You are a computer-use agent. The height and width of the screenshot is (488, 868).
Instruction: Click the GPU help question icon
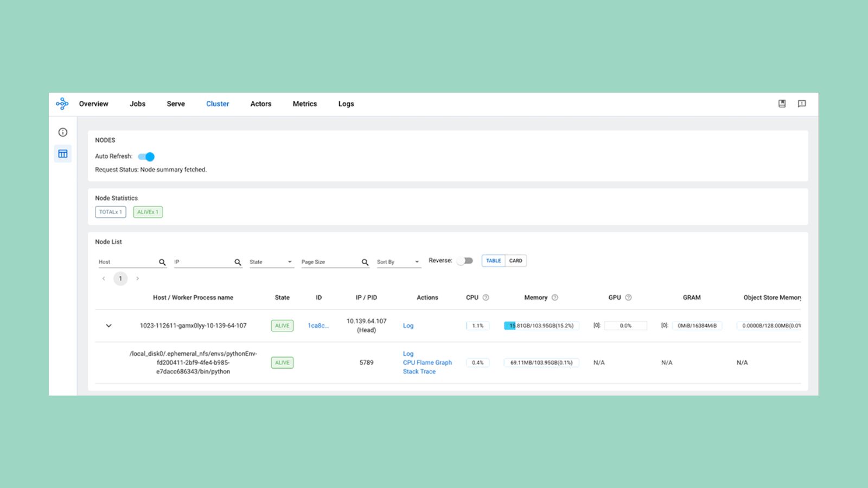click(x=628, y=298)
